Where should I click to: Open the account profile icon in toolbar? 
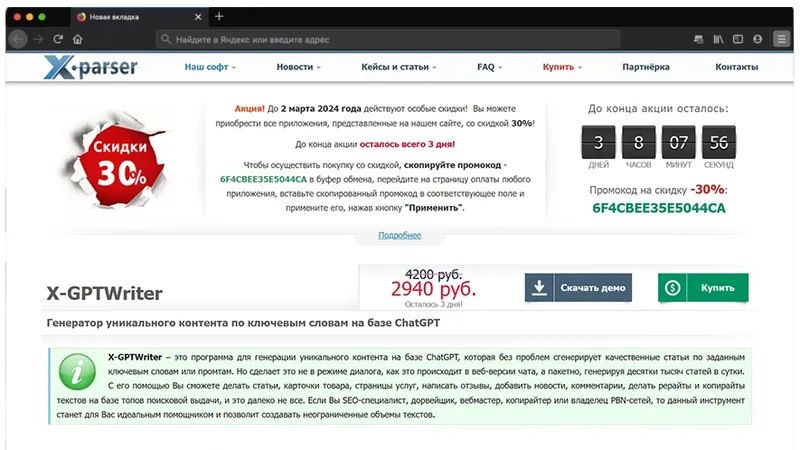(758, 39)
